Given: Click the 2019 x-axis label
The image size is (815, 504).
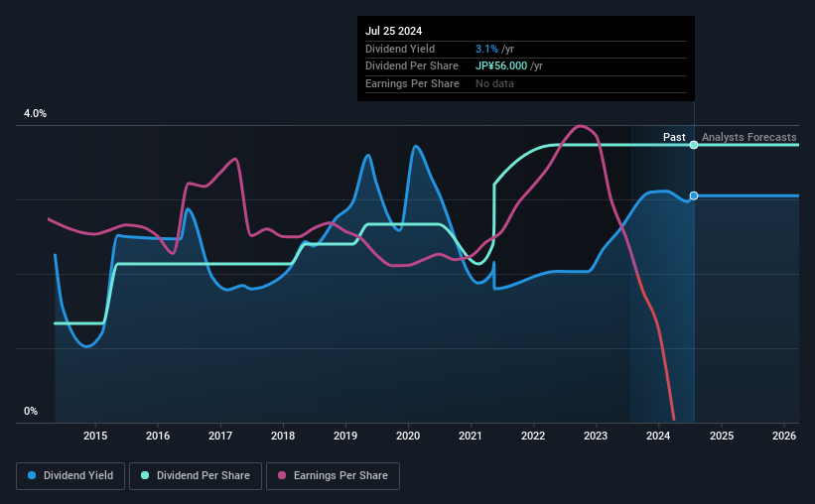Looking at the screenshot, I should [x=345, y=436].
